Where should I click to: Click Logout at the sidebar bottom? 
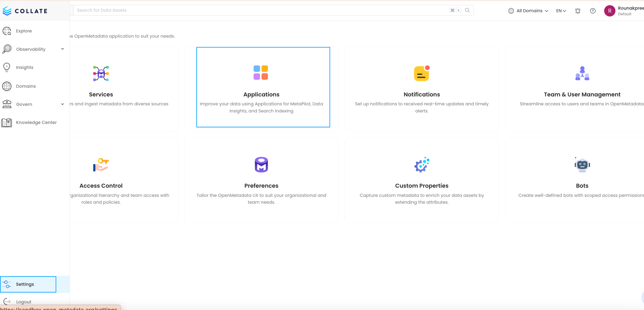pyautogui.click(x=24, y=302)
